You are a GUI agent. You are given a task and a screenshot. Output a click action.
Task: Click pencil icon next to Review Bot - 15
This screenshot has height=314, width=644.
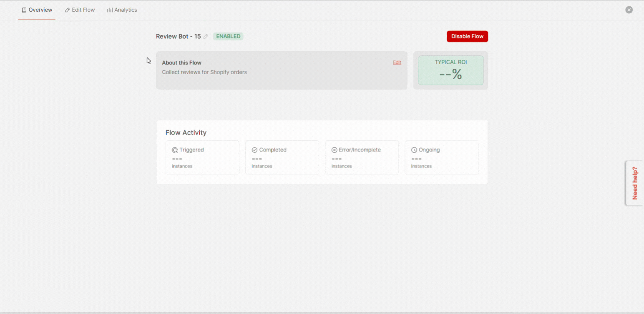click(x=206, y=37)
